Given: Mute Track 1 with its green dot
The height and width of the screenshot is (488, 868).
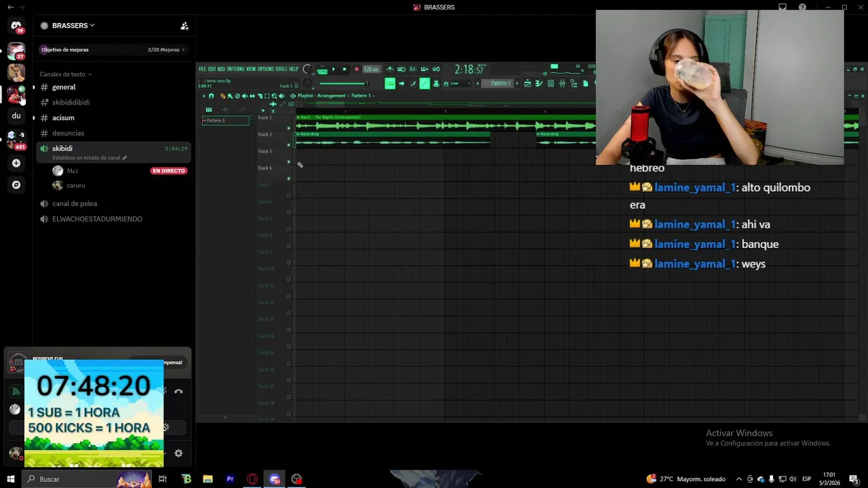Looking at the screenshot, I should tap(289, 128).
